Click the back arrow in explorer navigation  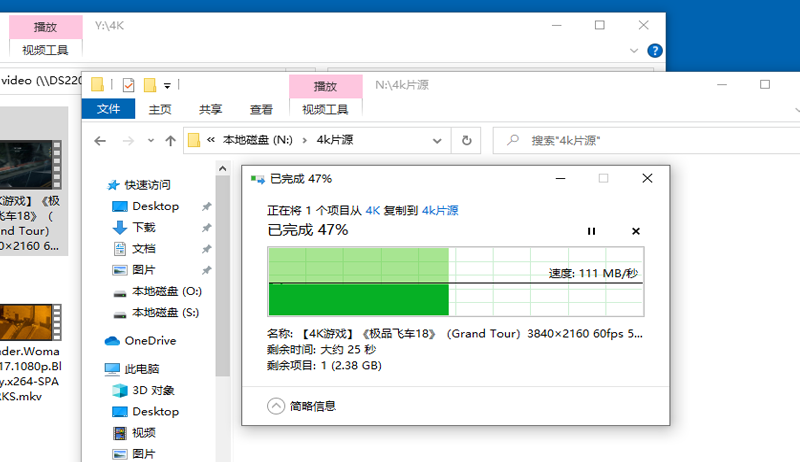100,141
